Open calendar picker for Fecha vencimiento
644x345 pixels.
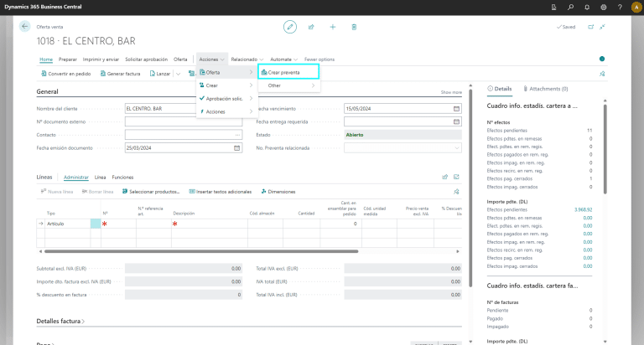[456, 109]
